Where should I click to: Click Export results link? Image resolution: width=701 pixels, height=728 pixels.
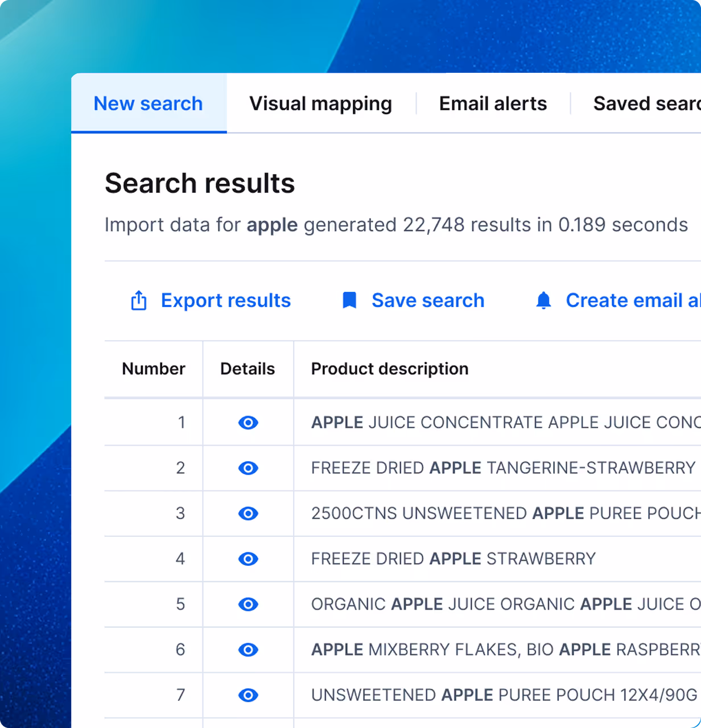(226, 300)
